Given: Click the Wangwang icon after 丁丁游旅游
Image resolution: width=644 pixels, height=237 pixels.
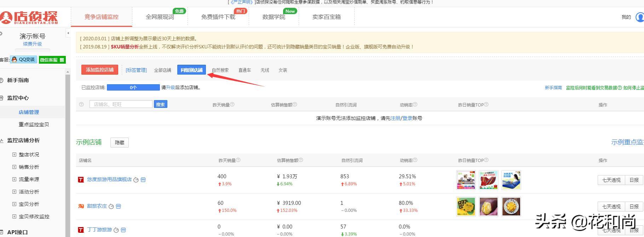Looking at the screenshot, I should tap(116, 230).
